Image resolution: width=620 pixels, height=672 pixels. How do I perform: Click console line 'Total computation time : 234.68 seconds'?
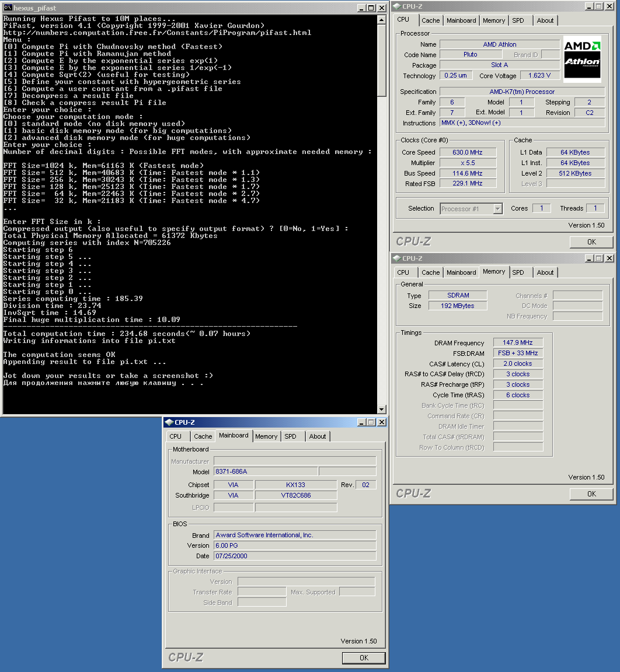point(94,334)
